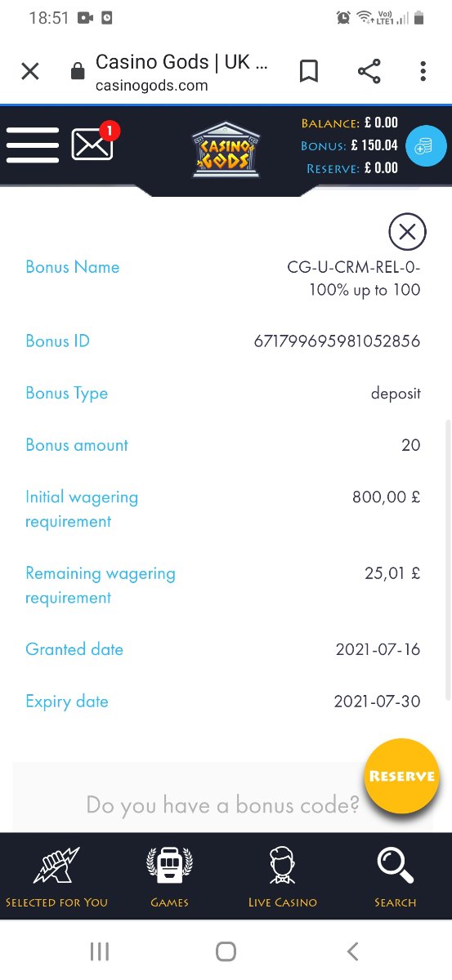Bookmark this page in browser
Image resolution: width=452 pixels, height=980 pixels.
pos(308,72)
